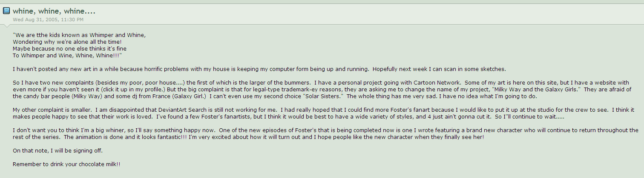The width and height of the screenshot is (644, 178).
Task: Click the words "Cartoon Network" in the text
Action: tap(463, 82)
